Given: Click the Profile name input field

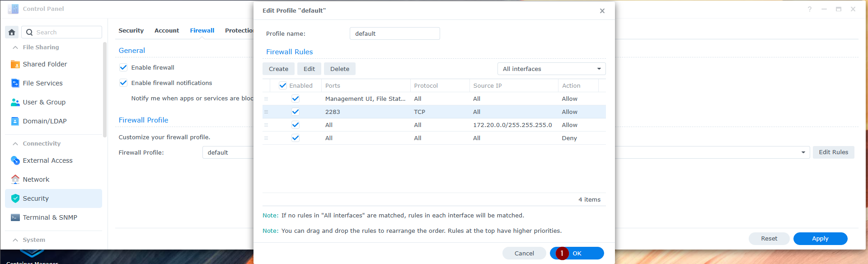Looking at the screenshot, I should (x=394, y=33).
